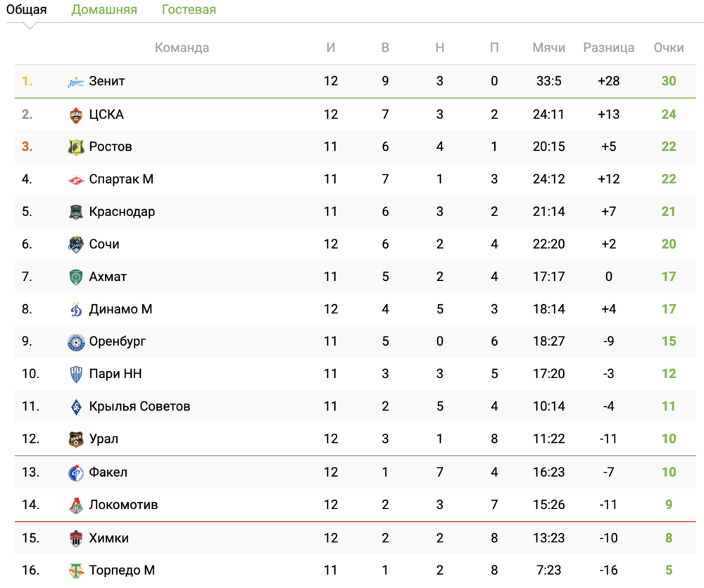Viewport: 704px width, 588px height.
Task: Click the Факел club logo icon
Action: point(76,473)
